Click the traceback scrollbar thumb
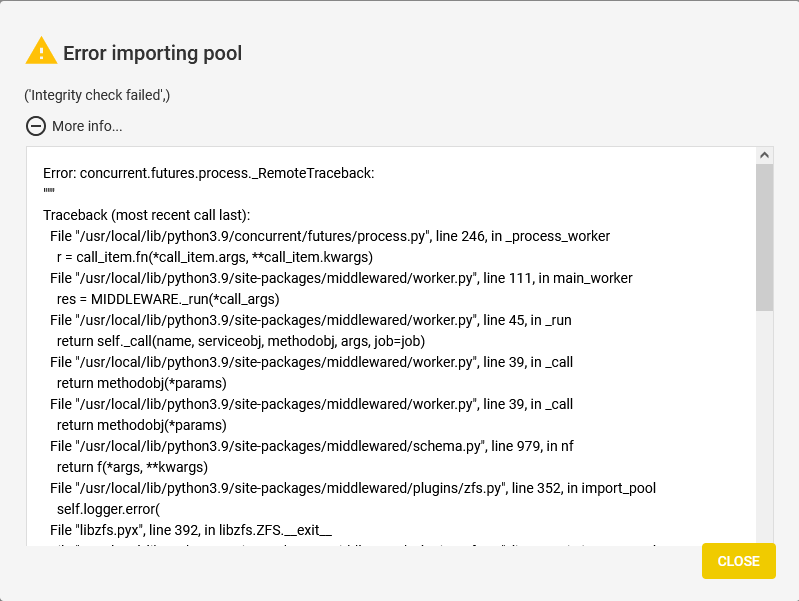 pyautogui.click(x=764, y=237)
